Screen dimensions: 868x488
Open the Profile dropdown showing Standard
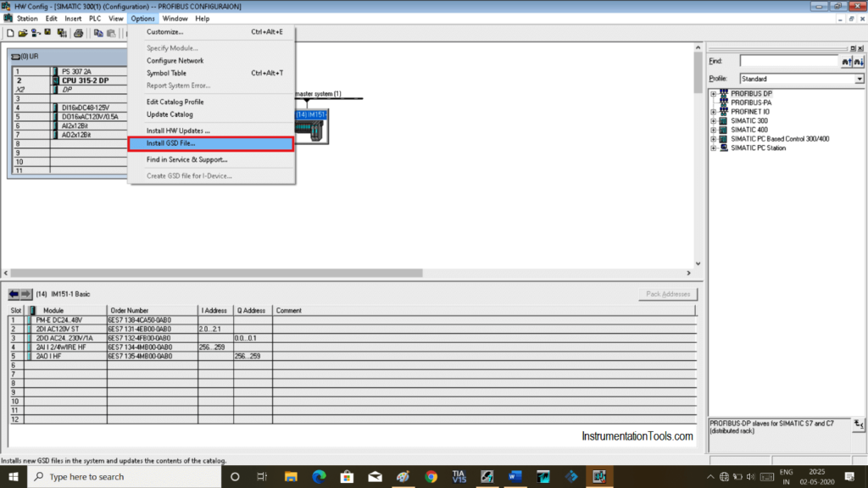pos(858,78)
